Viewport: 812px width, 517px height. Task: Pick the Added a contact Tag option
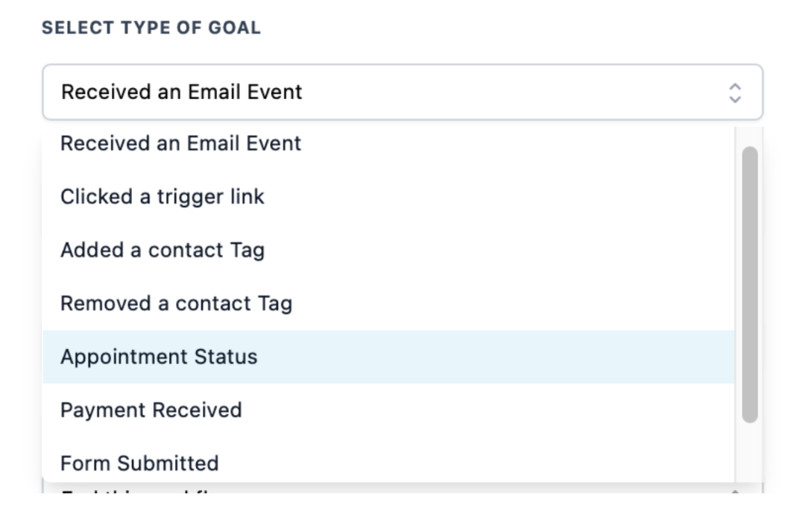coord(163,250)
